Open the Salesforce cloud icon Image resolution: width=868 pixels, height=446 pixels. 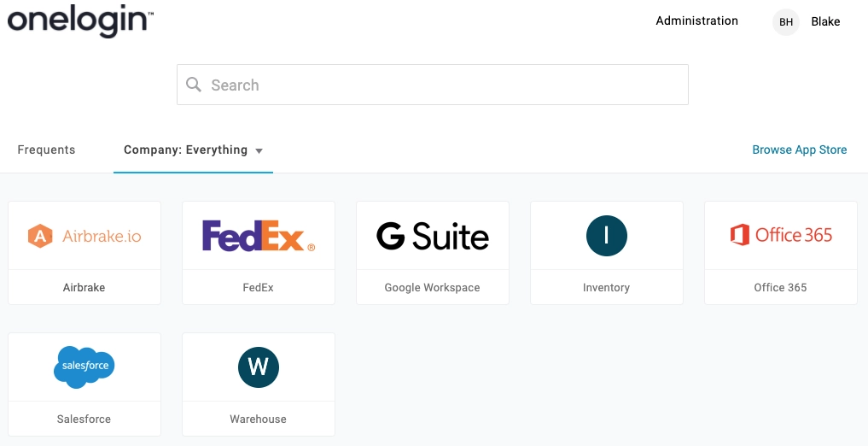click(84, 367)
